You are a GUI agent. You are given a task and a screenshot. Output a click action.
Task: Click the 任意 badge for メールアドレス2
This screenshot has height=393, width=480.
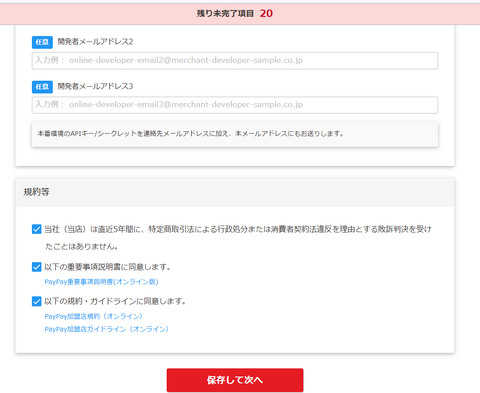42,42
